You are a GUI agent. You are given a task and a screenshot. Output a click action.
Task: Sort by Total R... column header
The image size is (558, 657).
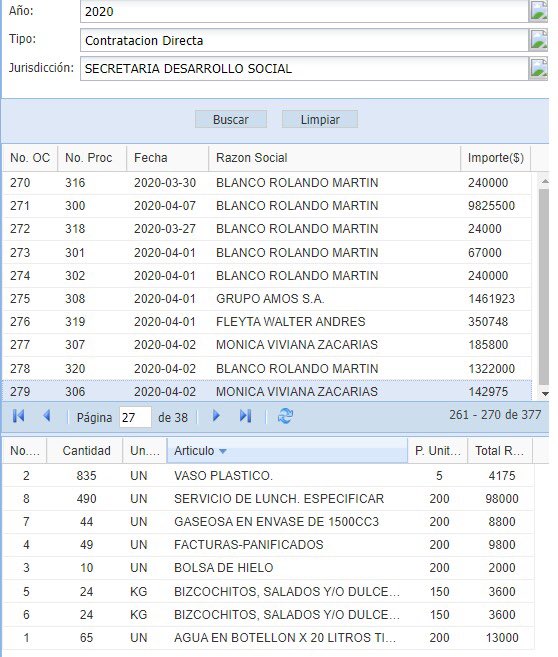[x=500, y=451]
